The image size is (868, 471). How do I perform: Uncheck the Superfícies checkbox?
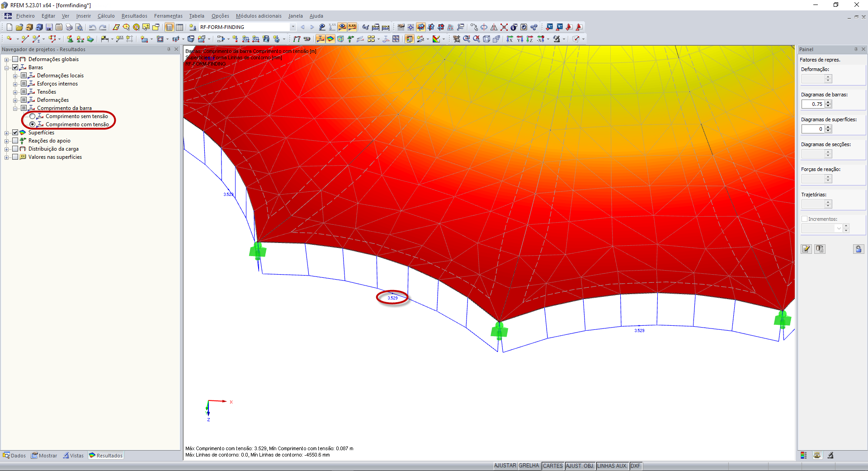click(x=15, y=133)
